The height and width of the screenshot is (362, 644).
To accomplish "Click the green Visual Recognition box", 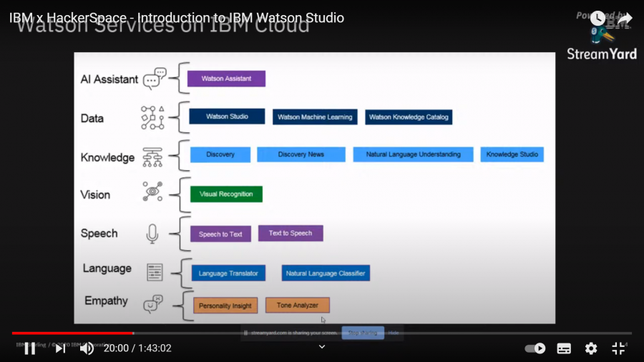I will (x=226, y=194).
